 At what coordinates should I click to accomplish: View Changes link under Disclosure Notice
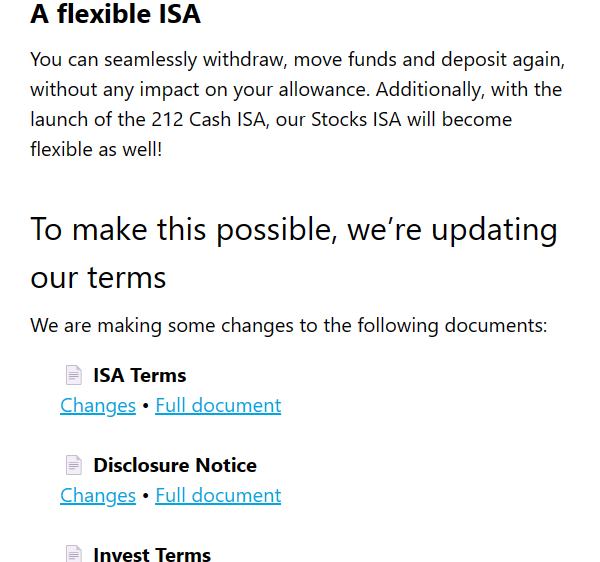[98, 496]
